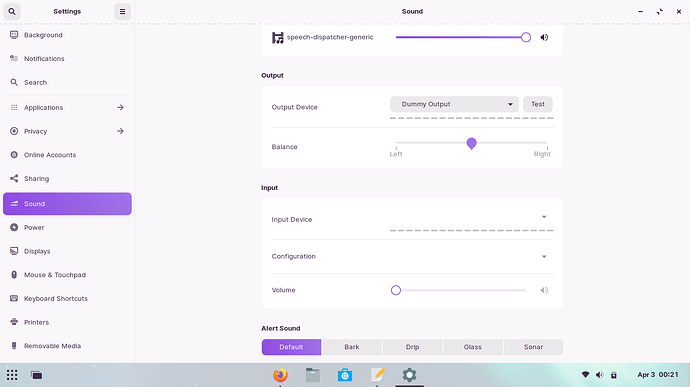
Task: Open the Apr 3 00:21 clock
Action: click(658, 375)
